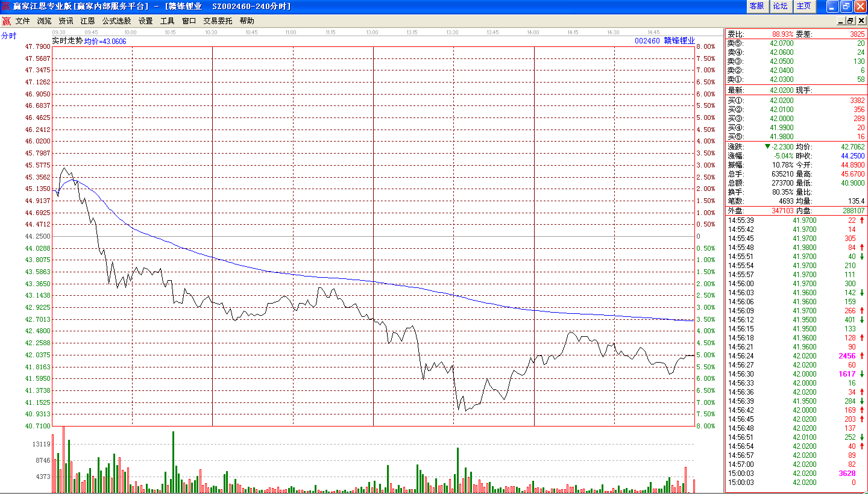
Task: Select the 卖⑤ price 42.0700
Action: click(782, 43)
